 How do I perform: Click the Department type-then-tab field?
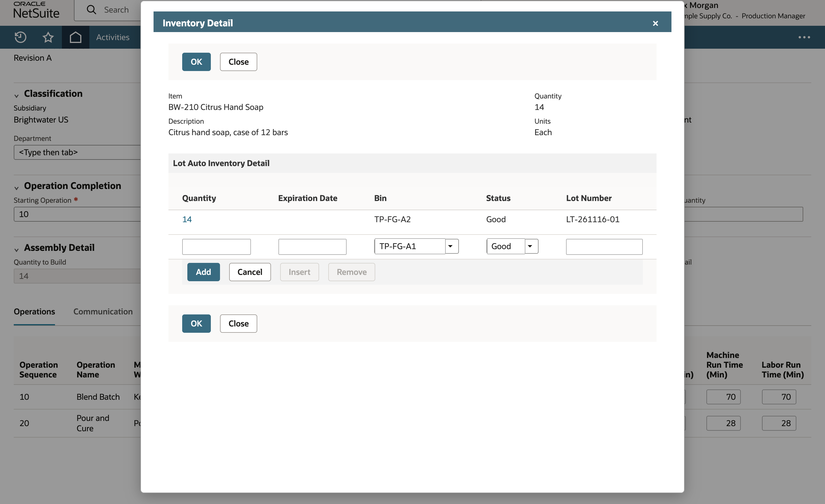(x=77, y=152)
